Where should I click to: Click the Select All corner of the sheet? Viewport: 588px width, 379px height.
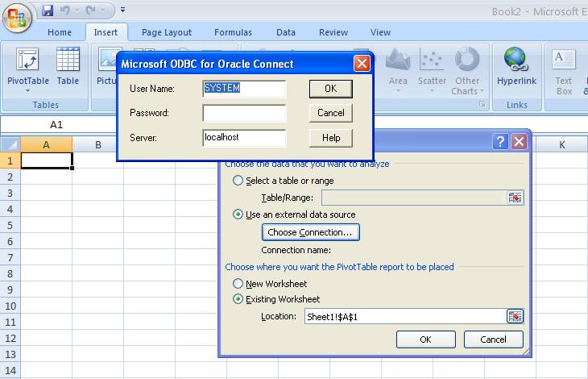pyautogui.click(x=10, y=144)
